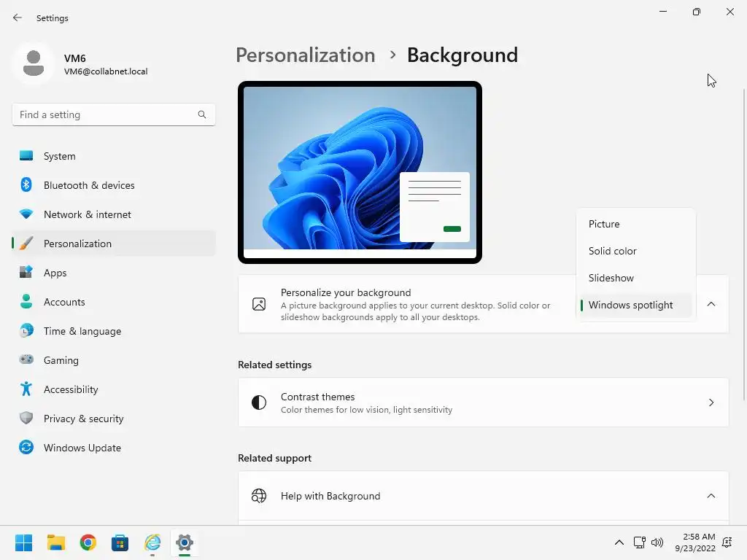
Task: Choose Solid color background option
Action: point(635,251)
